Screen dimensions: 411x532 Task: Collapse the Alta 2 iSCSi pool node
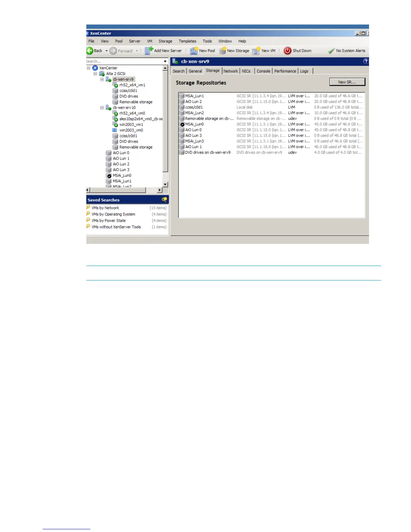tap(95, 74)
